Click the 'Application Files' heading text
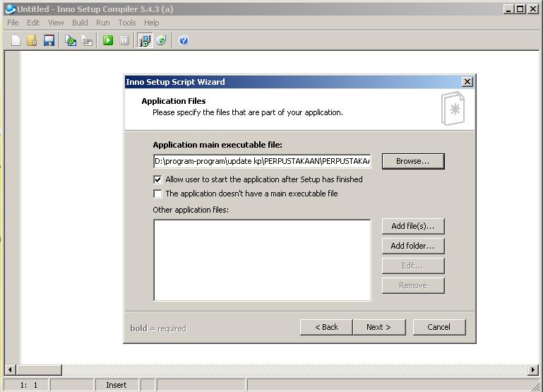 point(174,101)
